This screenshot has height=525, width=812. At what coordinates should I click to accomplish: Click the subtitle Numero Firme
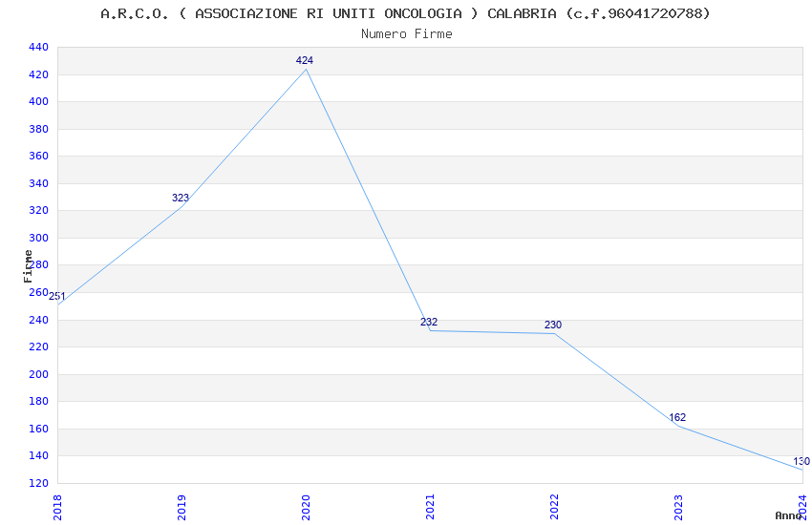407,34
